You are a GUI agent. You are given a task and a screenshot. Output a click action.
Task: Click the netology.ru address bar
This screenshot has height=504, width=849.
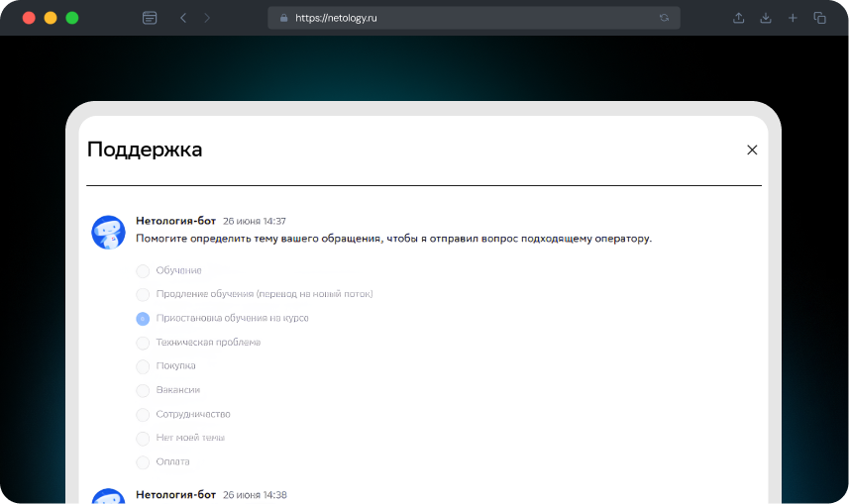[466, 18]
